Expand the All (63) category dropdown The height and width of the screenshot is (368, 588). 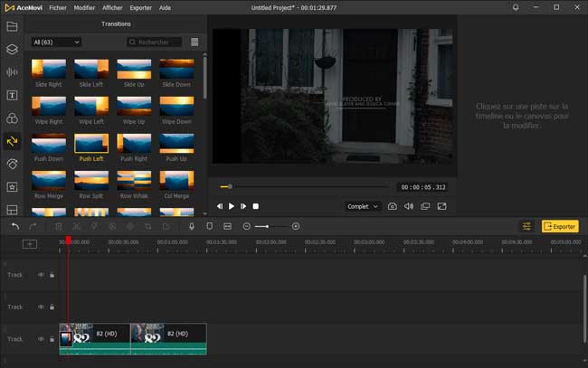tap(56, 42)
